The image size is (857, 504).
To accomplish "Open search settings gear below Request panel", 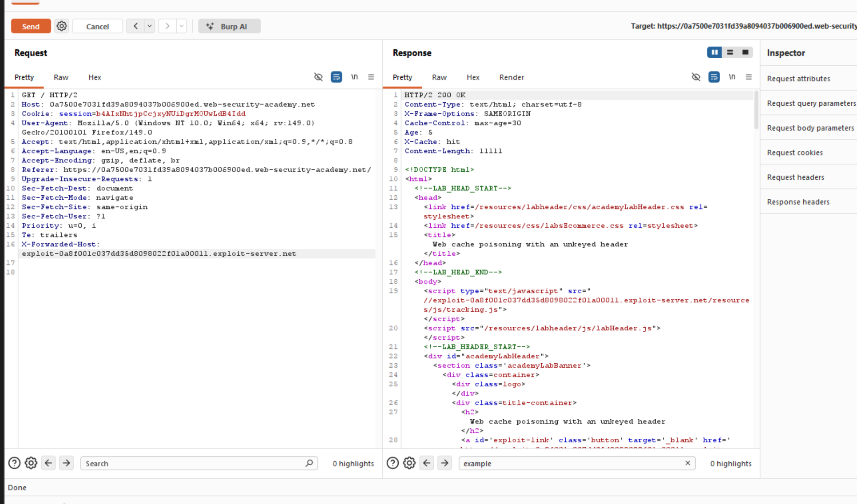I will [x=31, y=463].
